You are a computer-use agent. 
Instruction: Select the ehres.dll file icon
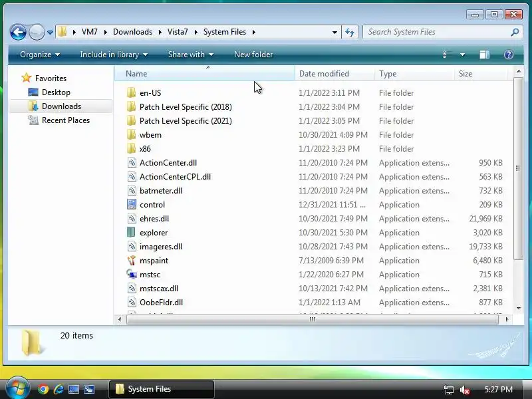tap(132, 219)
